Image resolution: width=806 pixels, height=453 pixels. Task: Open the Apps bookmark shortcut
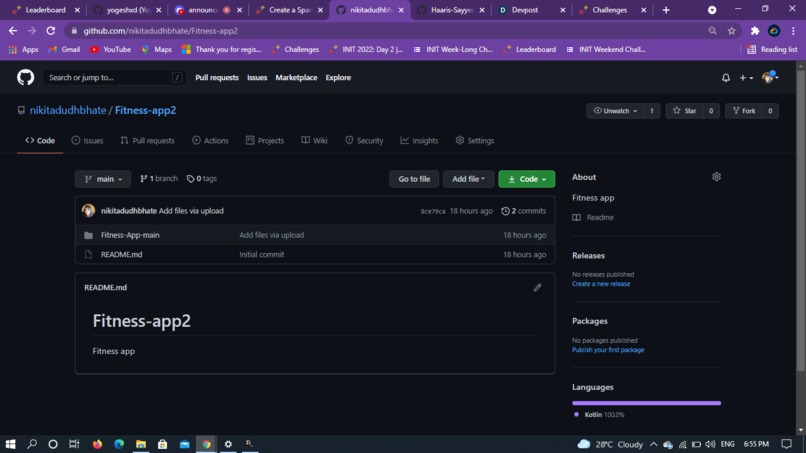point(23,49)
